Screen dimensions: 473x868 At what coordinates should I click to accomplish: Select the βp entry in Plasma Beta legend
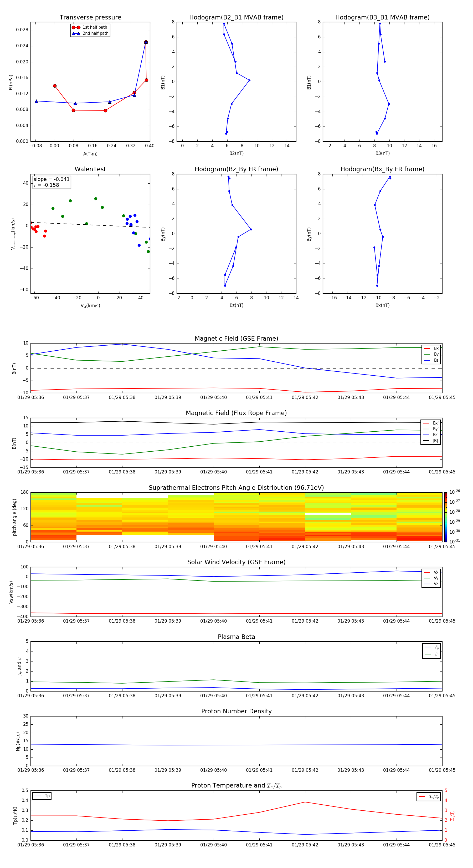pyautogui.click(x=431, y=647)
